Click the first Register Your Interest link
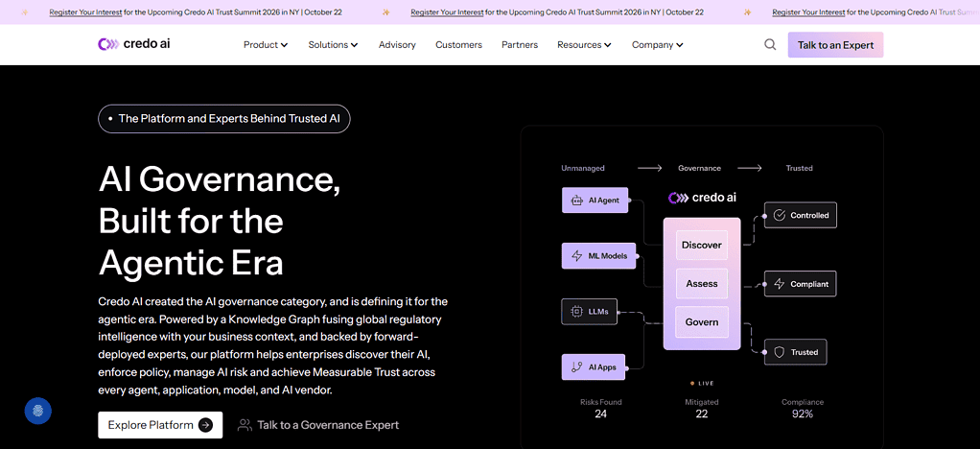980x449 pixels. [85, 12]
